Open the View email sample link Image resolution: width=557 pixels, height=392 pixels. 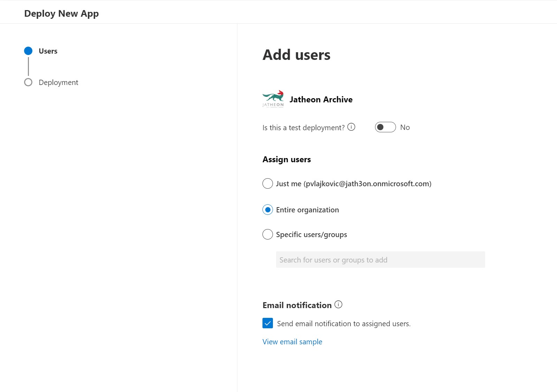292,342
